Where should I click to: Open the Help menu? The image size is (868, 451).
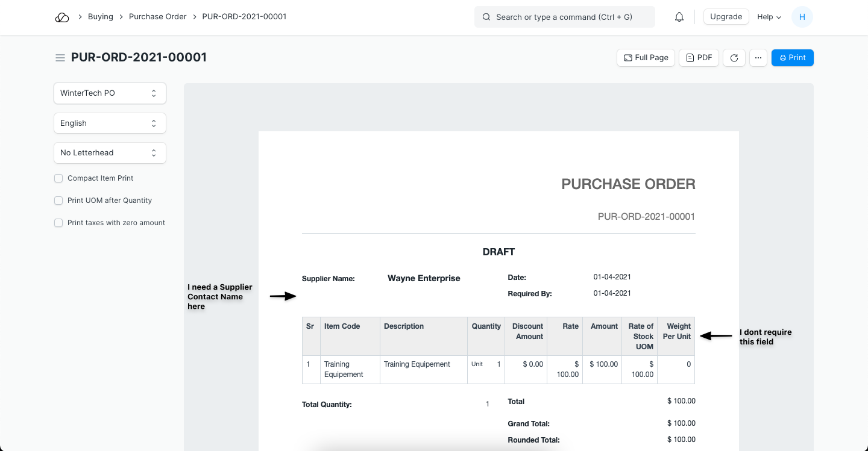(769, 17)
